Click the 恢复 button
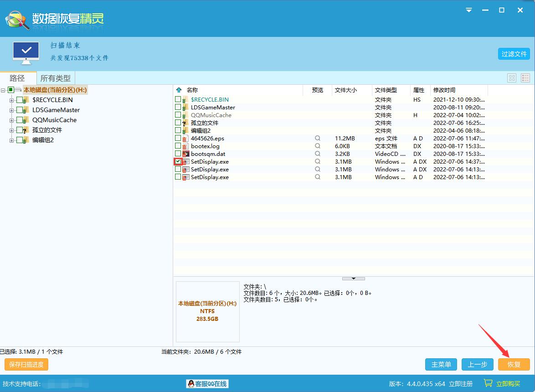 tap(514, 364)
